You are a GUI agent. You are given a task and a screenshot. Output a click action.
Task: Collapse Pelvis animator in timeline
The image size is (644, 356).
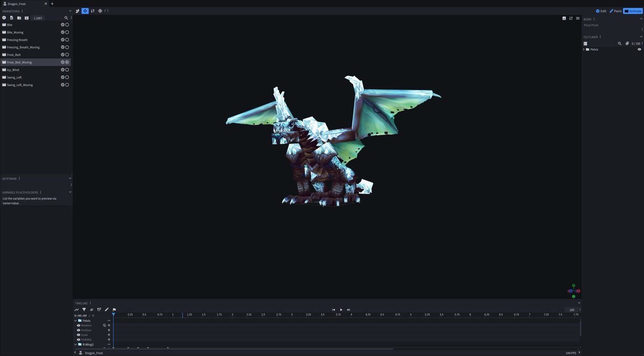pyautogui.click(x=76, y=321)
